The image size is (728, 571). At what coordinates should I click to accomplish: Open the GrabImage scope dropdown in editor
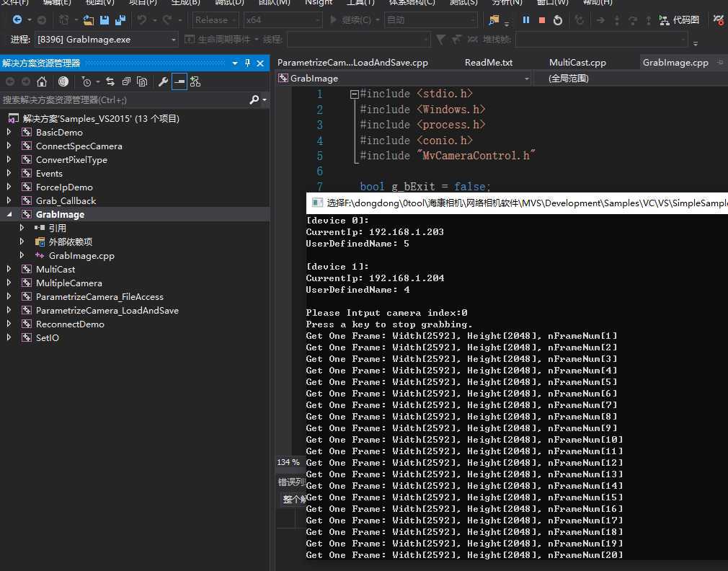404,79
